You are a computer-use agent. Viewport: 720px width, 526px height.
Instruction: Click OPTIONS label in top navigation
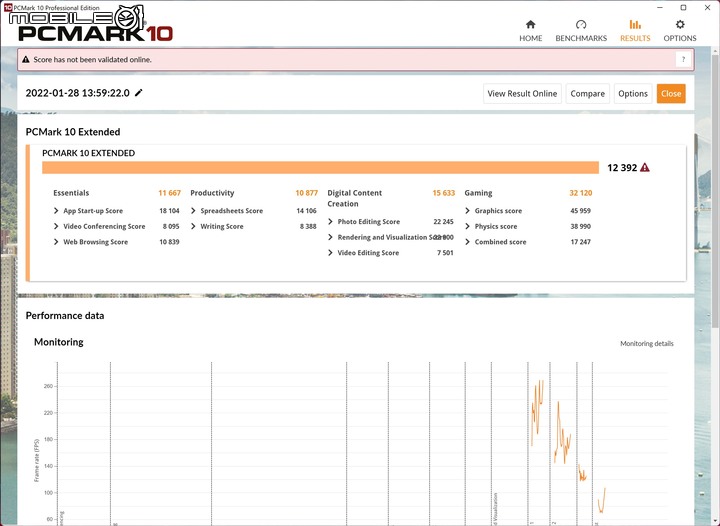tap(680, 38)
